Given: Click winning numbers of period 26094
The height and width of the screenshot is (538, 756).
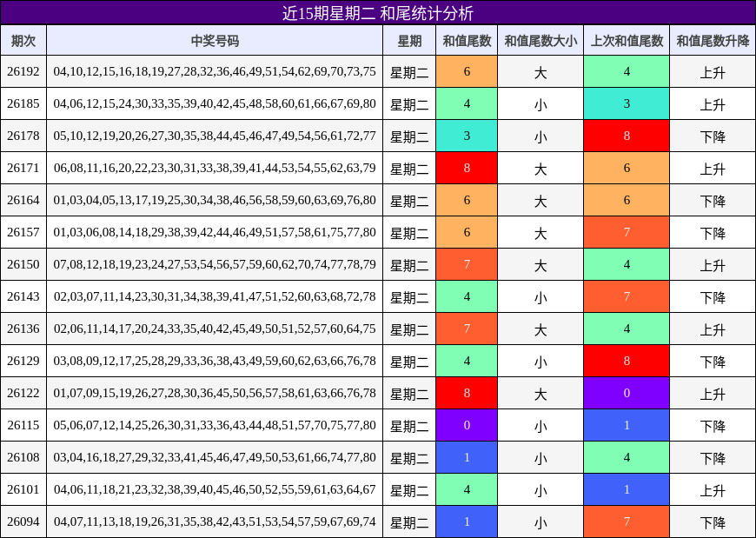Looking at the screenshot, I should [x=215, y=521].
